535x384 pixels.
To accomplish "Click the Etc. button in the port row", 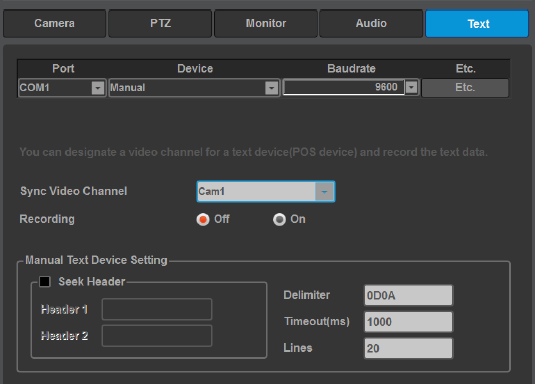I will (465, 88).
